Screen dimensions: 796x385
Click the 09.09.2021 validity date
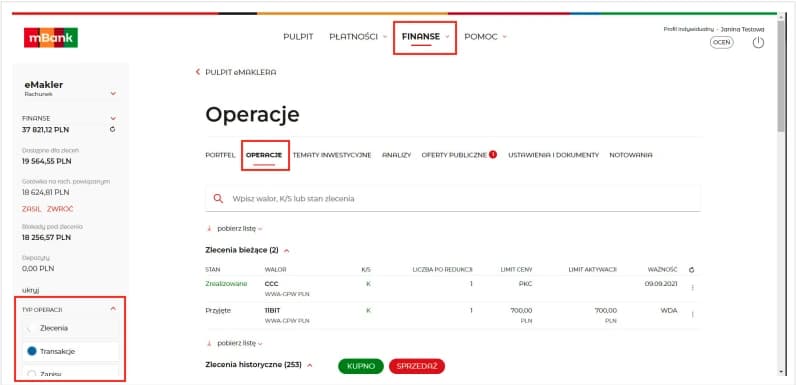tap(661, 283)
